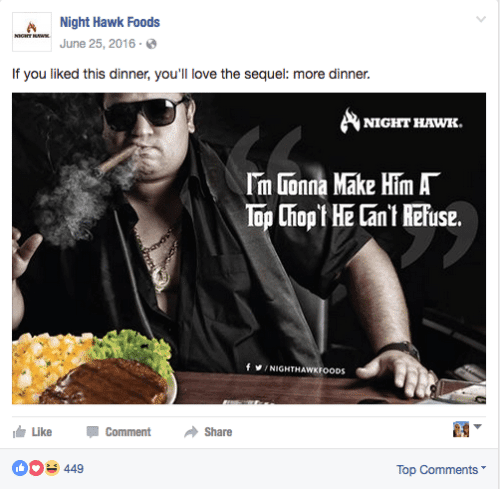This screenshot has width=500, height=489.
Task: Open the Night Hawk Top Chop't post image
Action: (x=249, y=248)
